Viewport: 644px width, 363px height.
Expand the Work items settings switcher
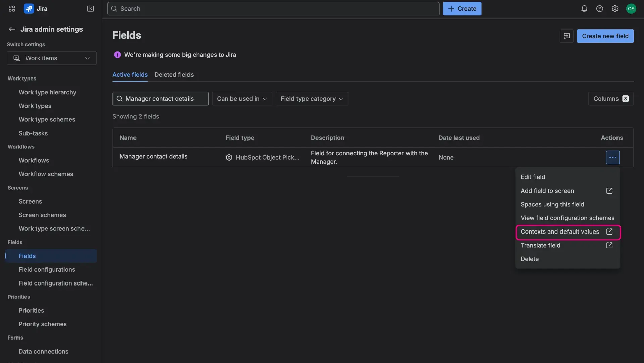[x=51, y=58]
